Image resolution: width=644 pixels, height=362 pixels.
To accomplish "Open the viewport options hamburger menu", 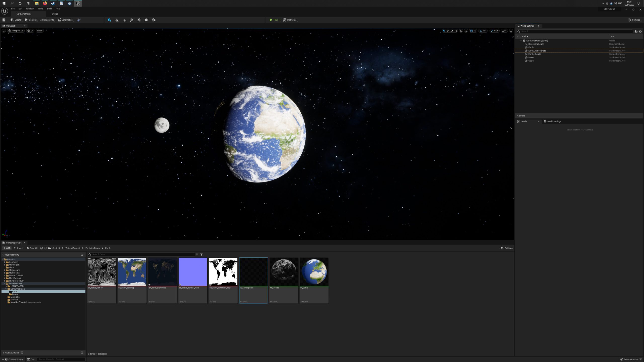I will pos(4,31).
